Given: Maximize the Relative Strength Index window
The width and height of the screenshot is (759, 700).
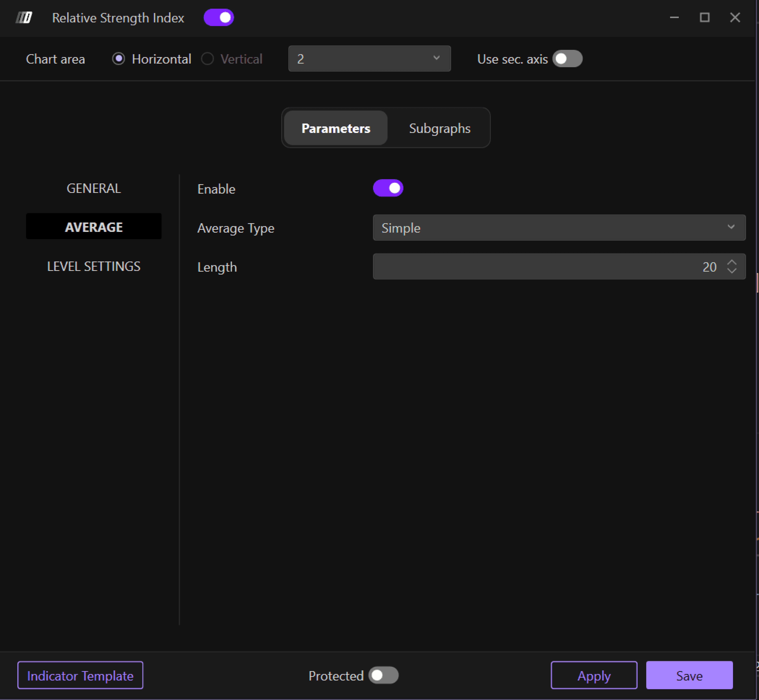Looking at the screenshot, I should click(704, 17).
